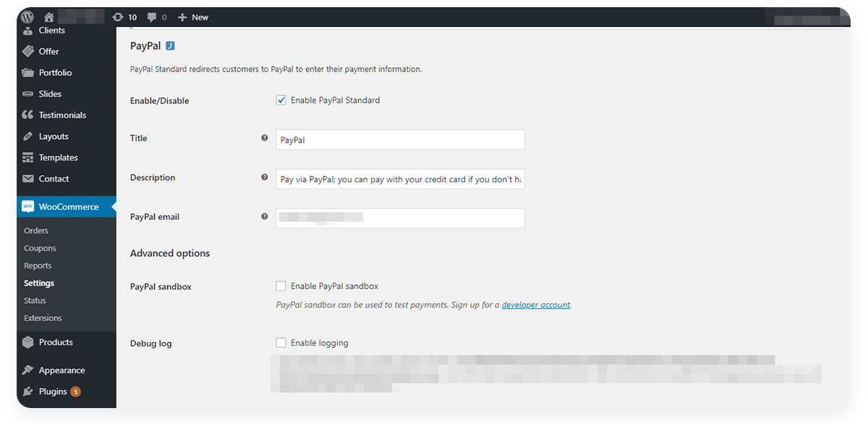The height and width of the screenshot is (424, 868).
Task: Click the help icon next to Description
Action: [x=264, y=177]
